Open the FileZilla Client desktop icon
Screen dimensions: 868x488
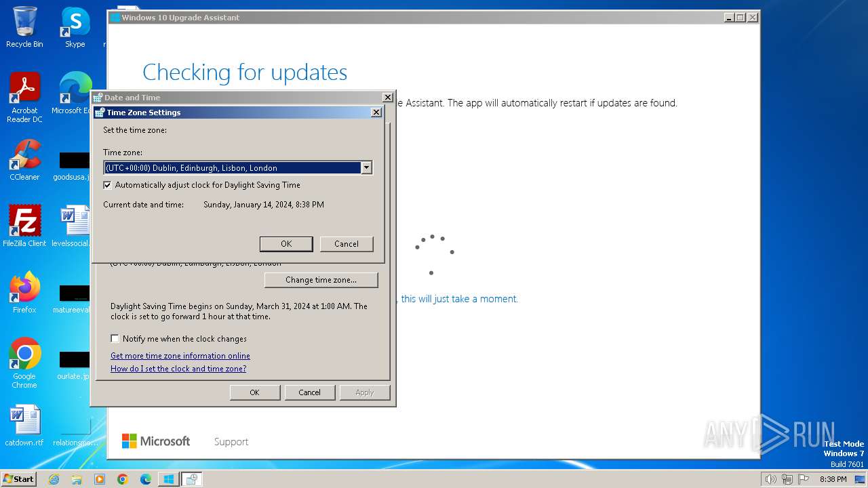[24, 226]
